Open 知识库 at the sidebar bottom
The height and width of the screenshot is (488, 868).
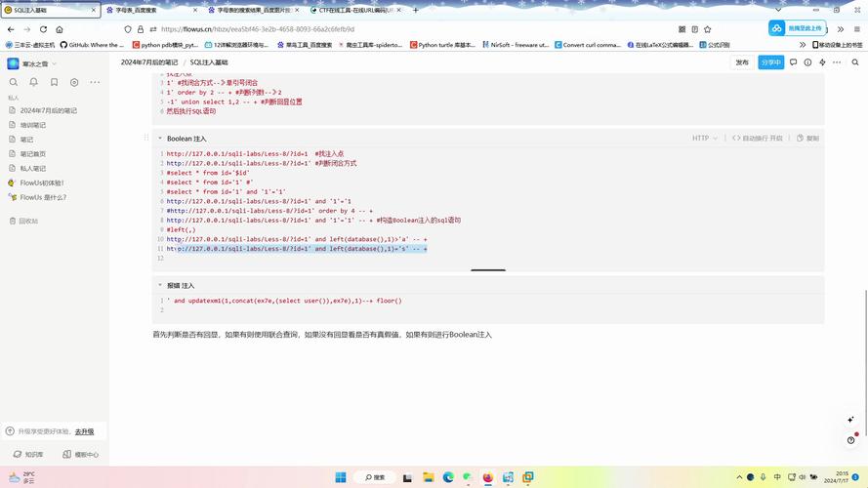(x=28, y=454)
